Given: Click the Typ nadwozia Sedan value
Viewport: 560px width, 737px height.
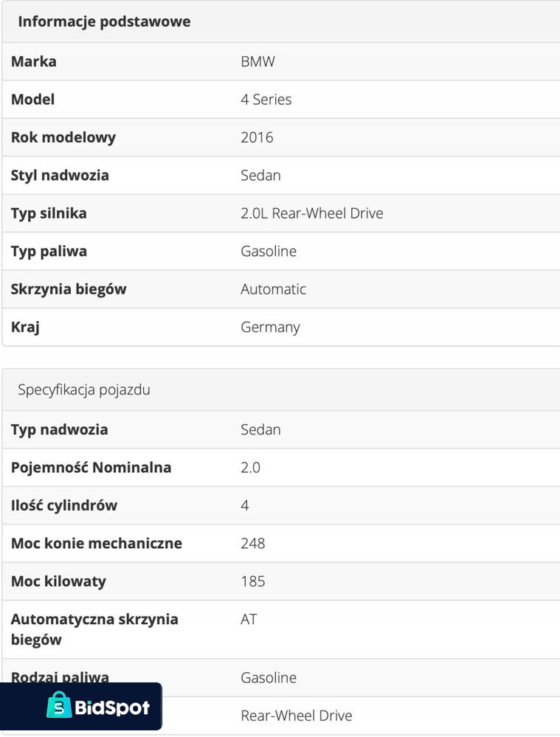Looking at the screenshot, I should click(260, 429).
